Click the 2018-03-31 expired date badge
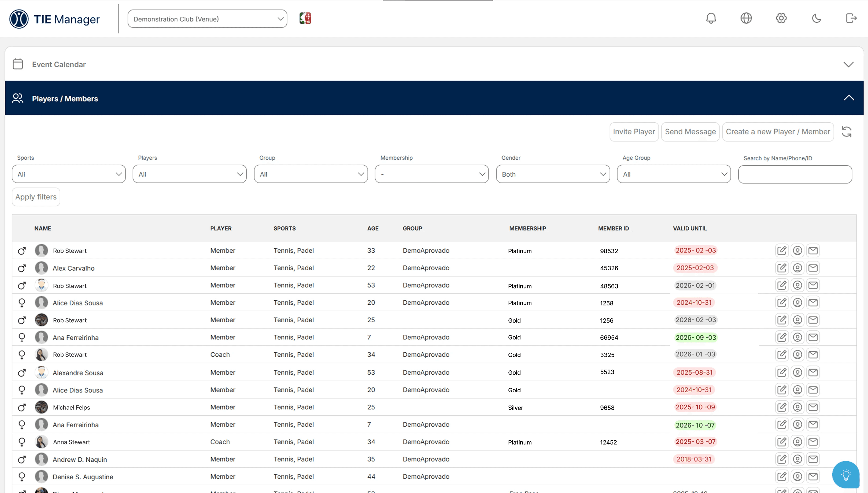 [694, 459]
